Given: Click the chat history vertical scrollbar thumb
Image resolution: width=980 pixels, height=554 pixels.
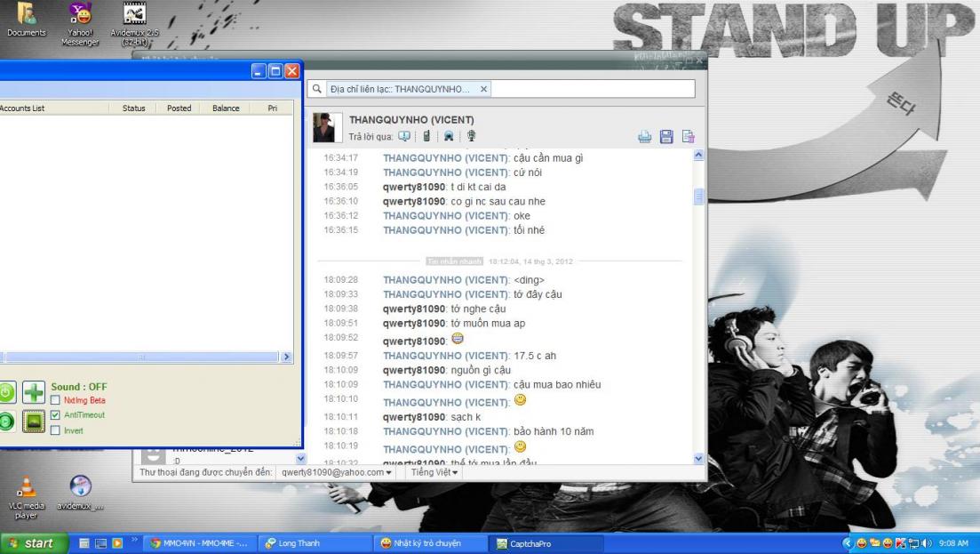Looking at the screenshot, I should (698, 197).
